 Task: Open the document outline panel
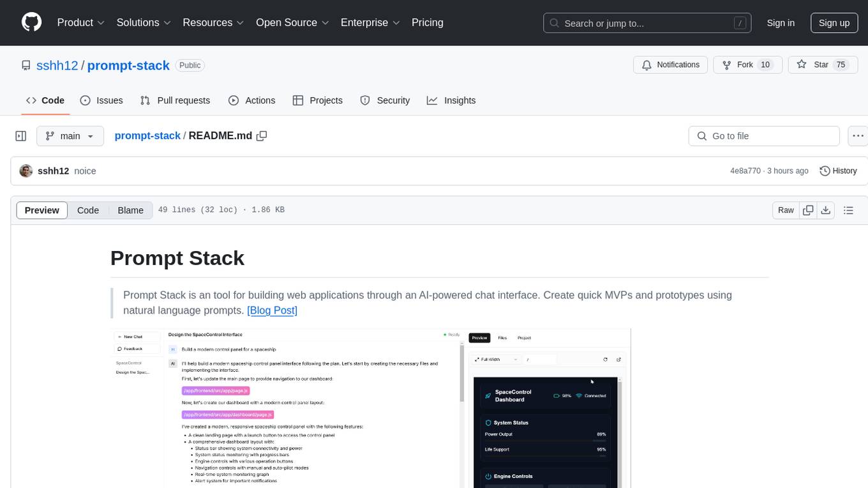pyautogui.click(x=848, y=210)
